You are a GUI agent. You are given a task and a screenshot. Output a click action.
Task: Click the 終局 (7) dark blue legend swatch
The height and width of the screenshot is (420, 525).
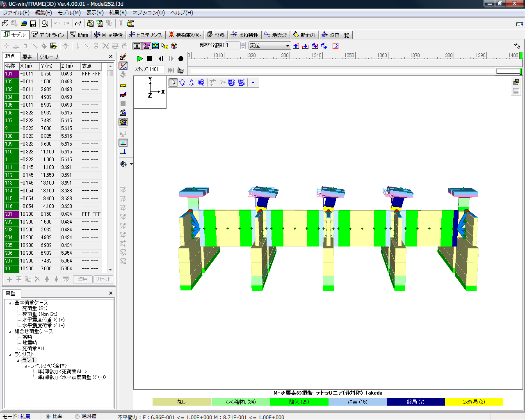[x=415, y=402]
